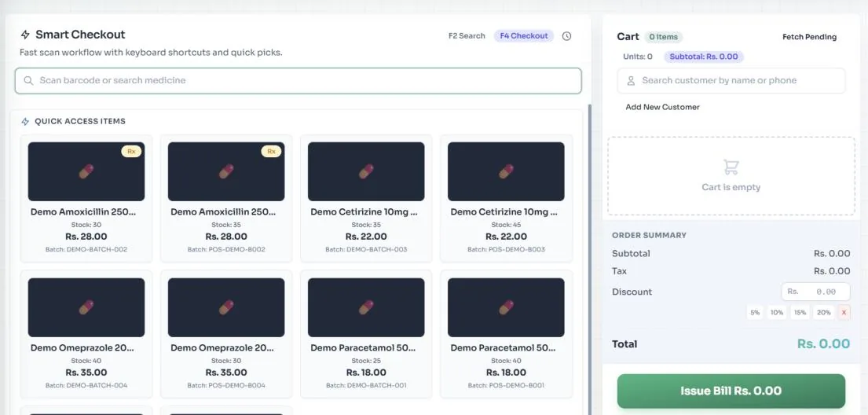The width and height of the screenshot is (868, 415).
Task: Select the F4 Checkout shortcut tab
Action: click(524, 36)
